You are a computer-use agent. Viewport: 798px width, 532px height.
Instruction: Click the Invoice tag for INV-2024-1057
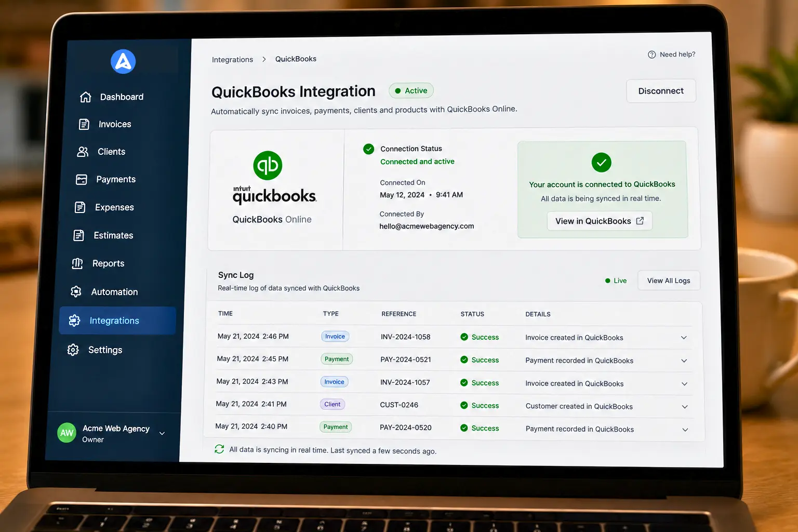coord(335,382)
